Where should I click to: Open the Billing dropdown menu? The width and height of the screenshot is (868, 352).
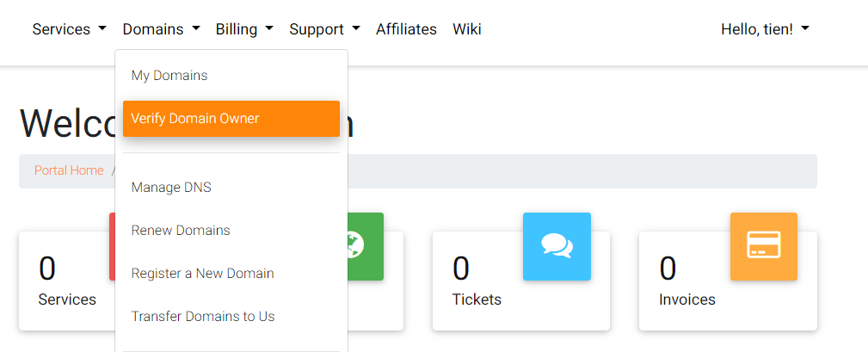(x=244, y=29)
